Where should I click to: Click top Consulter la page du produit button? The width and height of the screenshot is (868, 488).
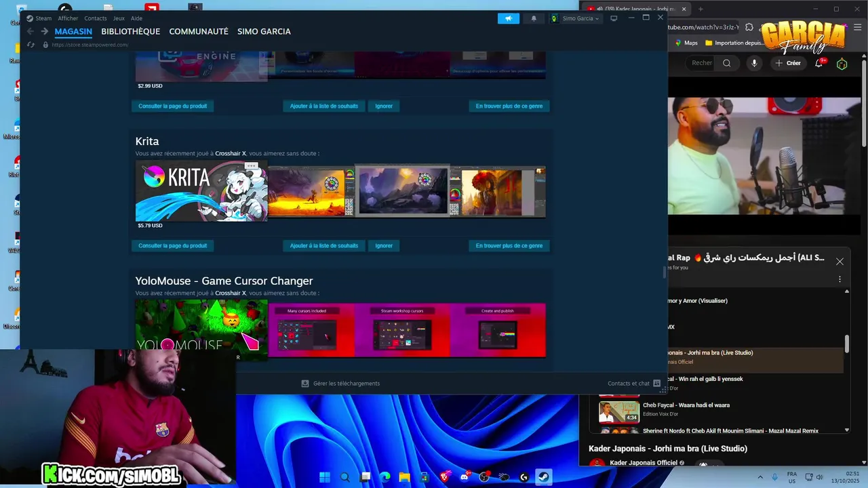coord(173,106)
